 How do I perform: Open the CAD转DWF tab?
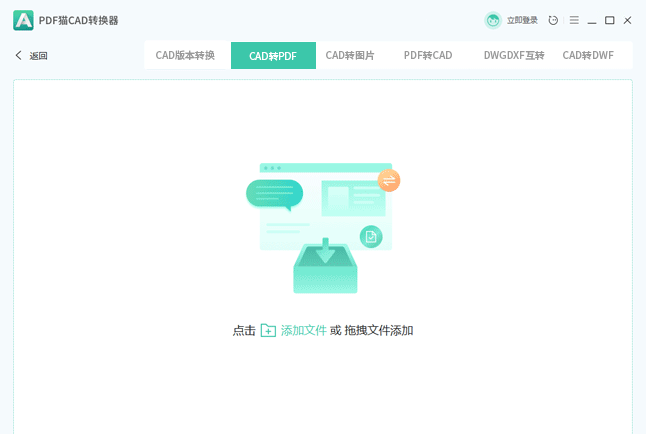click(x=588, y=56)
